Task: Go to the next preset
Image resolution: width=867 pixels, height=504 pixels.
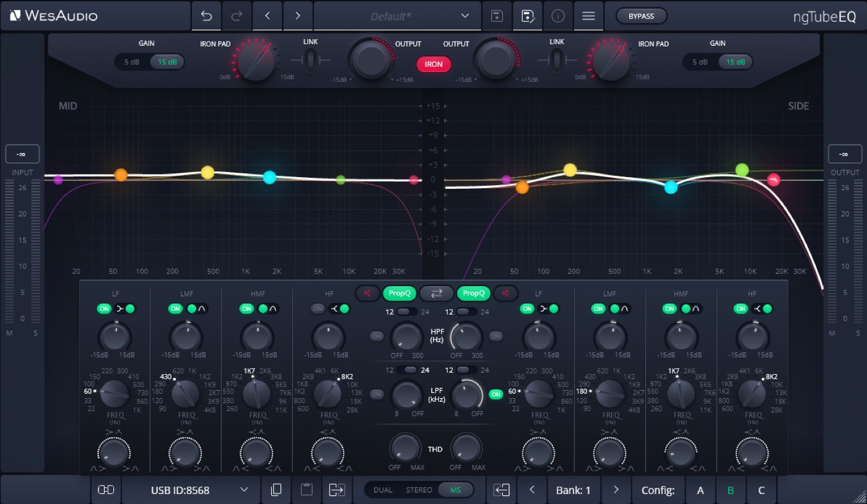Action: pyautogui.click(x=298, y=16)
